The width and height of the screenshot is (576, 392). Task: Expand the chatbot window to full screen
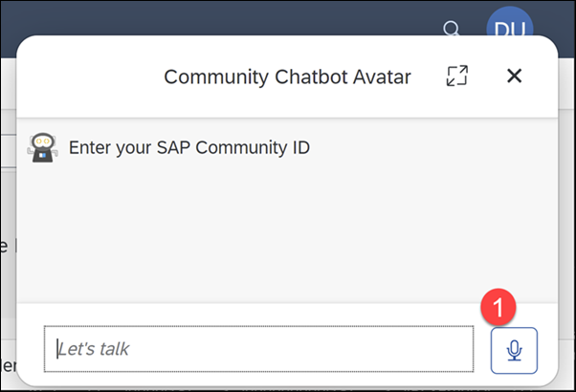pyautogui.click(x=457, y=76)
